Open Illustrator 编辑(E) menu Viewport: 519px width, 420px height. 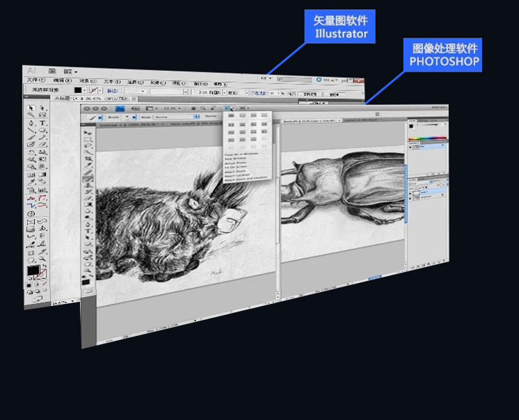(x=62, y=81)
